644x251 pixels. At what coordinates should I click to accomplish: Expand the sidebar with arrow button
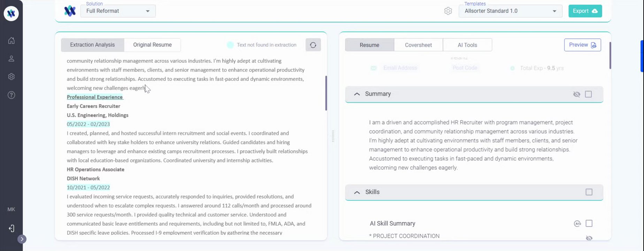22,239
